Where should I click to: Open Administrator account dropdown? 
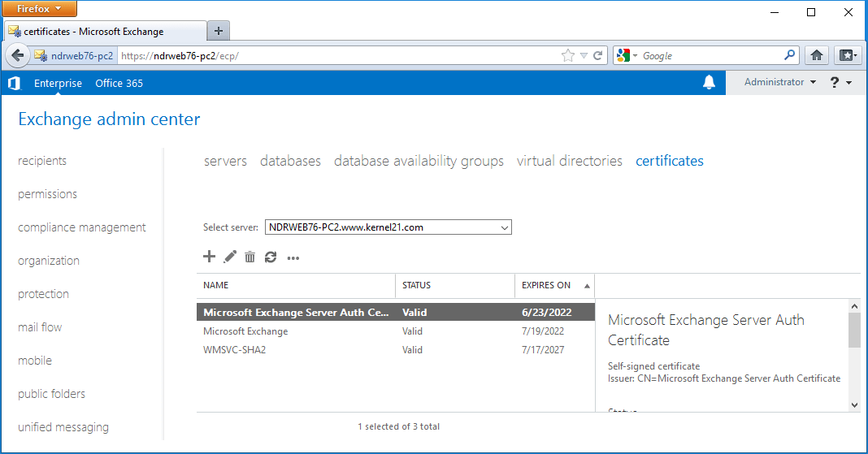[780, 82]
